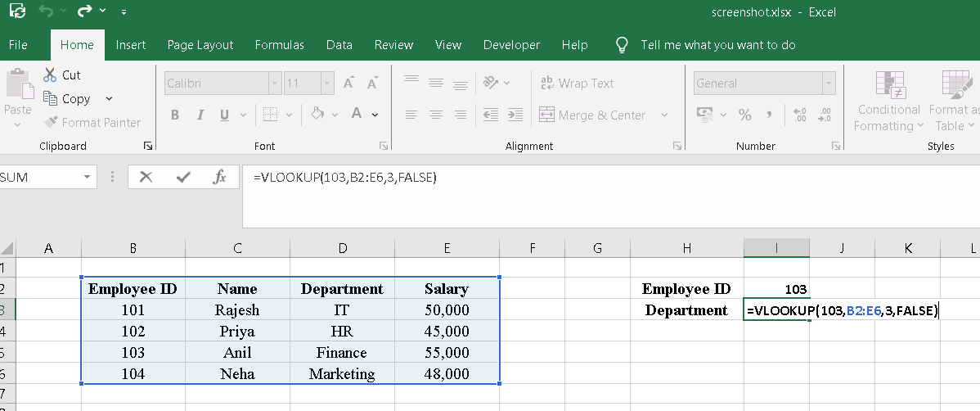Click Decrease Decimal icon

coord(825,115)
